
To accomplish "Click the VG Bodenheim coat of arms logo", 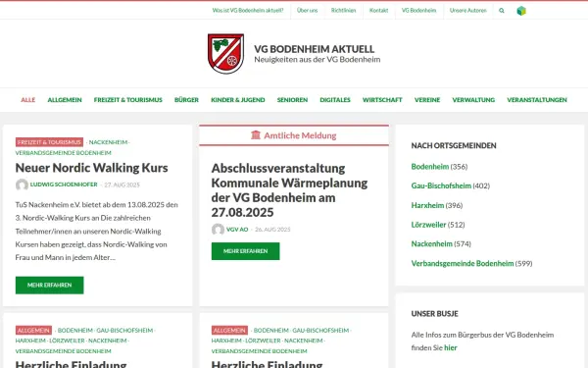I will pos(225,54).
